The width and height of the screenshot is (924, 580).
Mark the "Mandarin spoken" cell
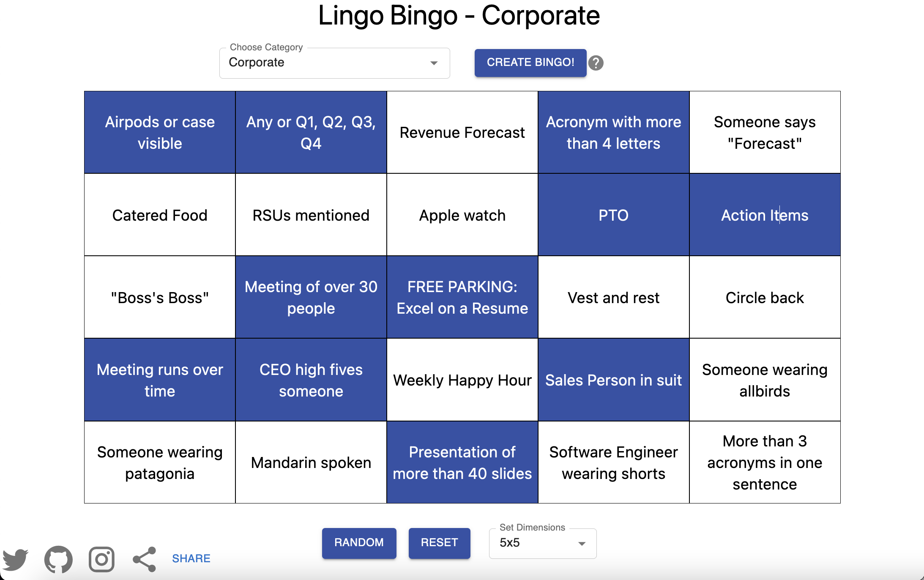[311, 462]
